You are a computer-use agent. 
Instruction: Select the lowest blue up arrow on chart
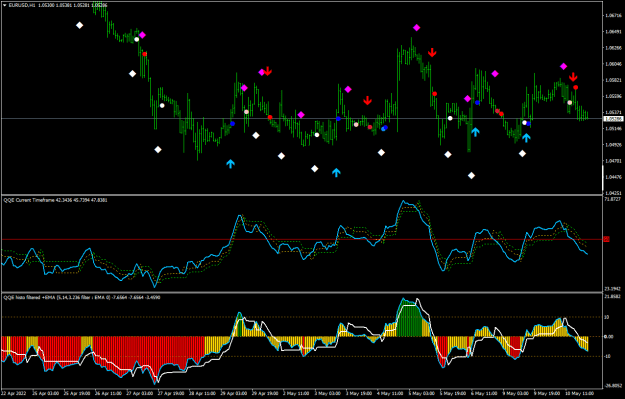336,172
